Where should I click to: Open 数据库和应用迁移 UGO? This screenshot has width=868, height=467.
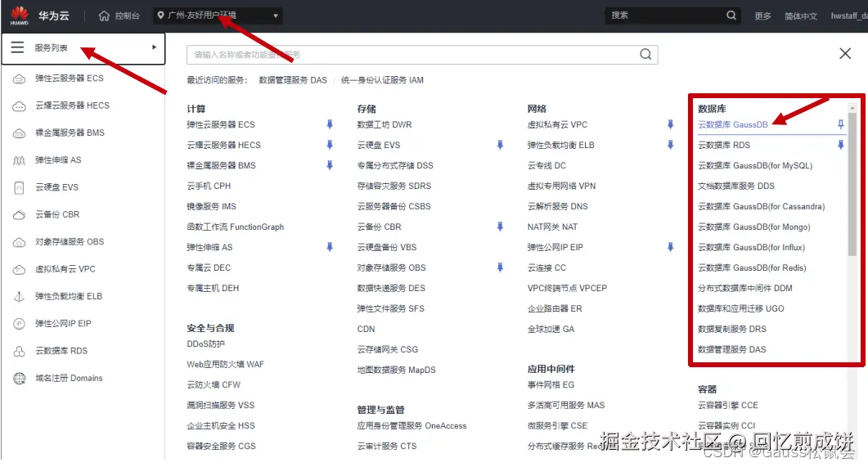pyautogui.click(x=740, y=309)
